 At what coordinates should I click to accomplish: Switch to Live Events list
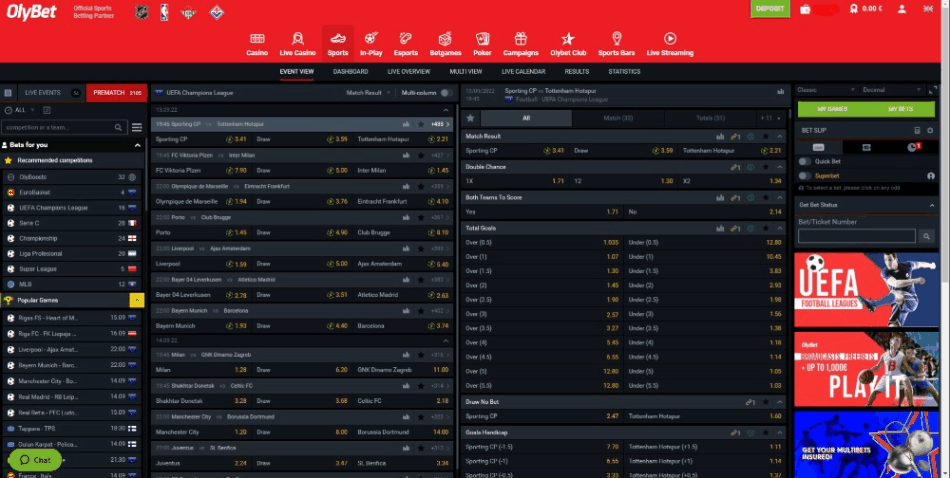[51, 93]
